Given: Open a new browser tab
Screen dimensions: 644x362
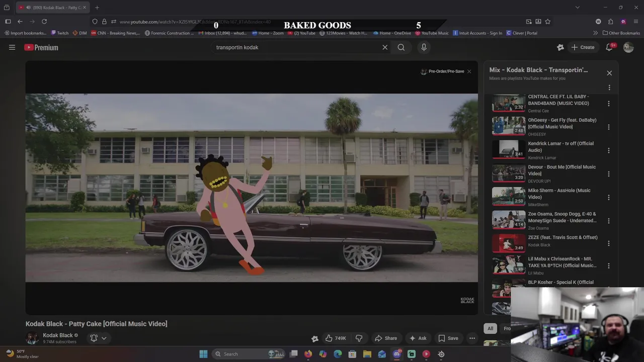Looking at the screenshot, I should [97, 8].
